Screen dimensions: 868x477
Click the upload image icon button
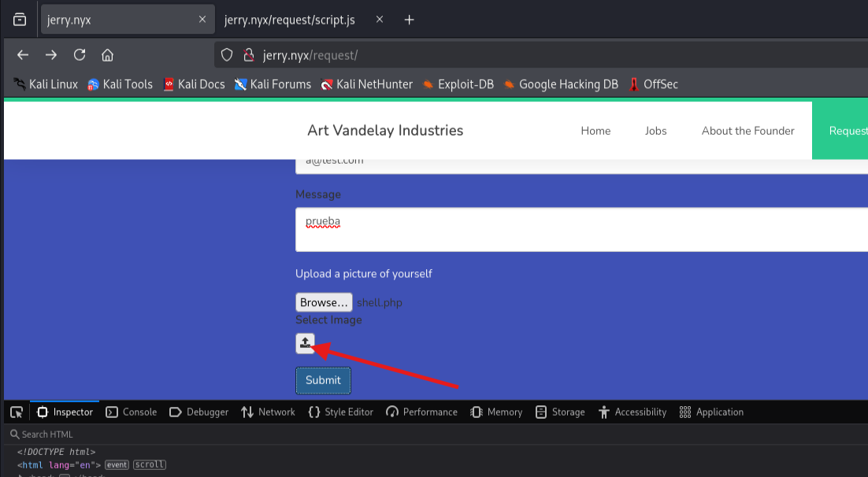click(x=305, y=342)
